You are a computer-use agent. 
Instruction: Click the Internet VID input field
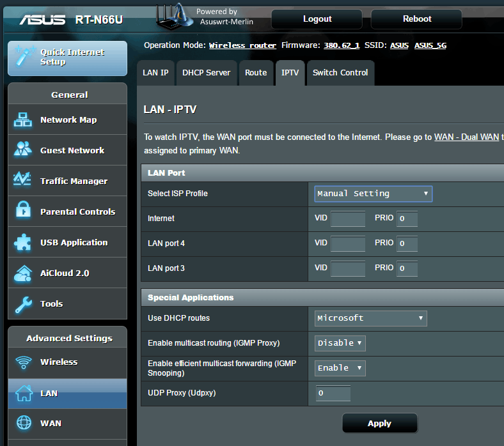348,219
